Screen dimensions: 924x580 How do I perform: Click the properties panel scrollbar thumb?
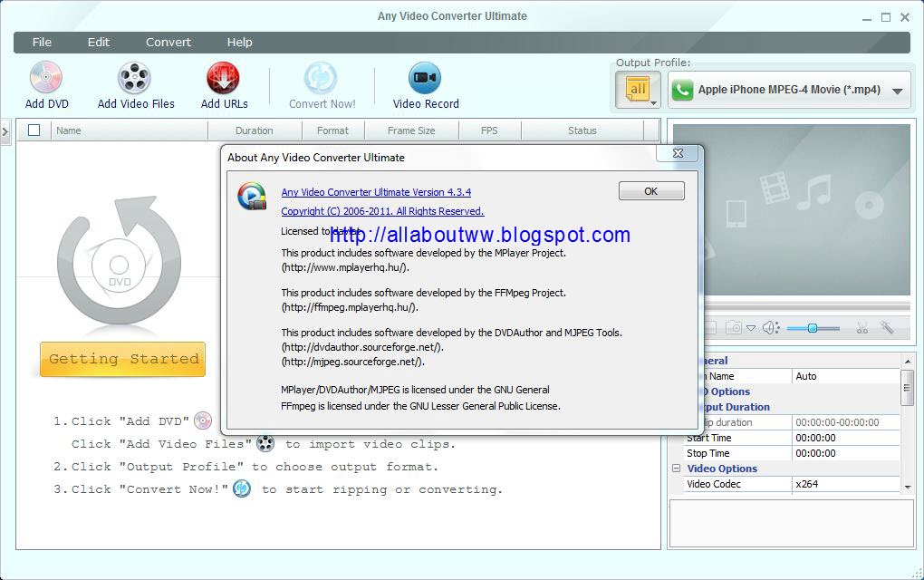coord(908,387)
